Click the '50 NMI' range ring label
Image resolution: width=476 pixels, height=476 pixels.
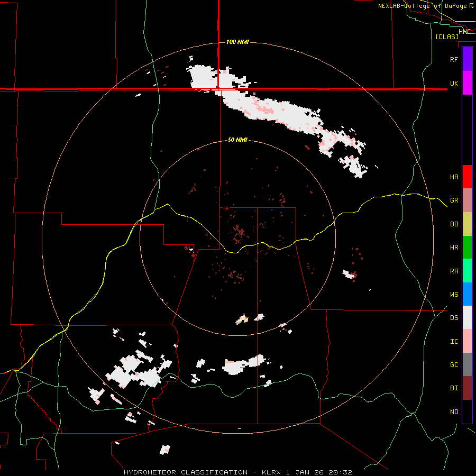tap(237, 140)
